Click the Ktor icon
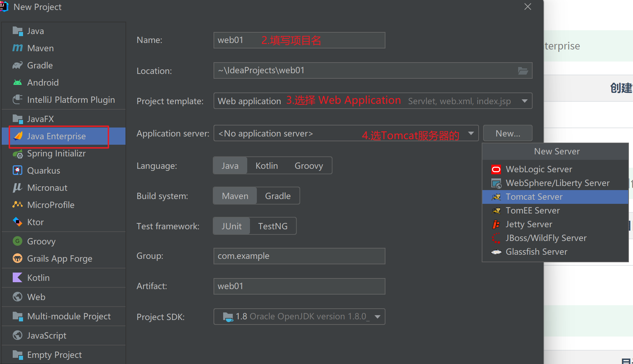This screenshot has height=364, width=633. (18, 222)
